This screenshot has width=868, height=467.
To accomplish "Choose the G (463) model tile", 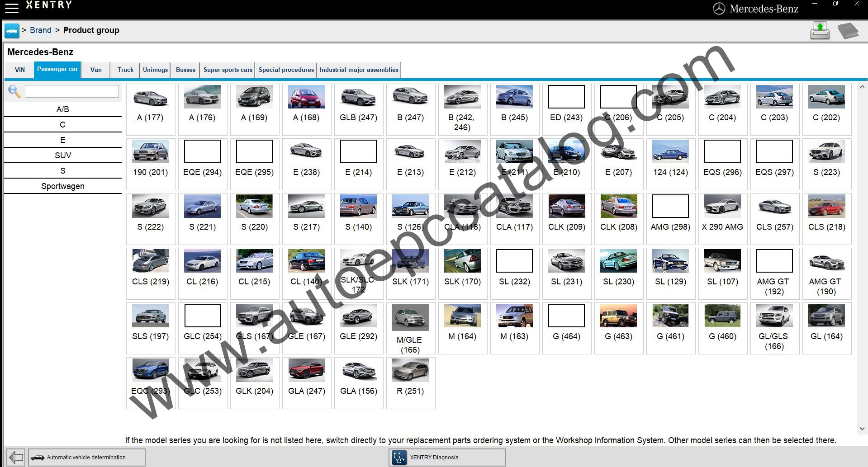I will tap(619, 328).
